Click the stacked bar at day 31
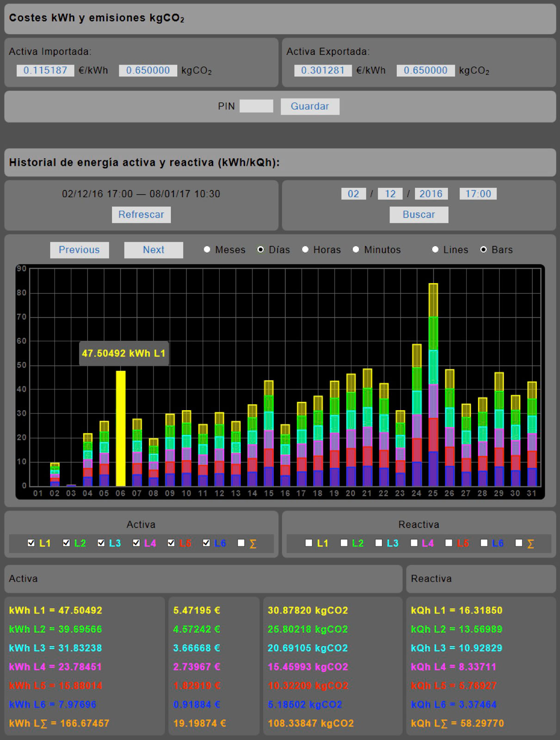 coord(532,434)
